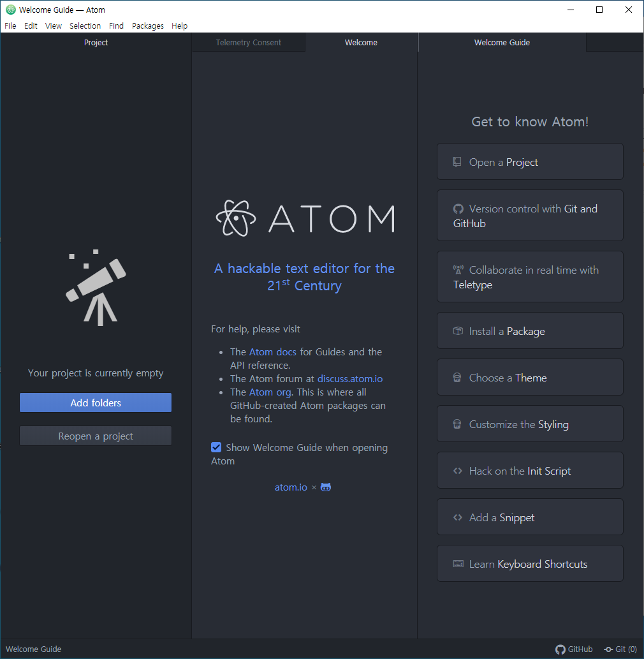Image resolution: width=644 pixels, height=659 pixels.
Task: Open the Atom docs link
Action: (x=273, y=352)
